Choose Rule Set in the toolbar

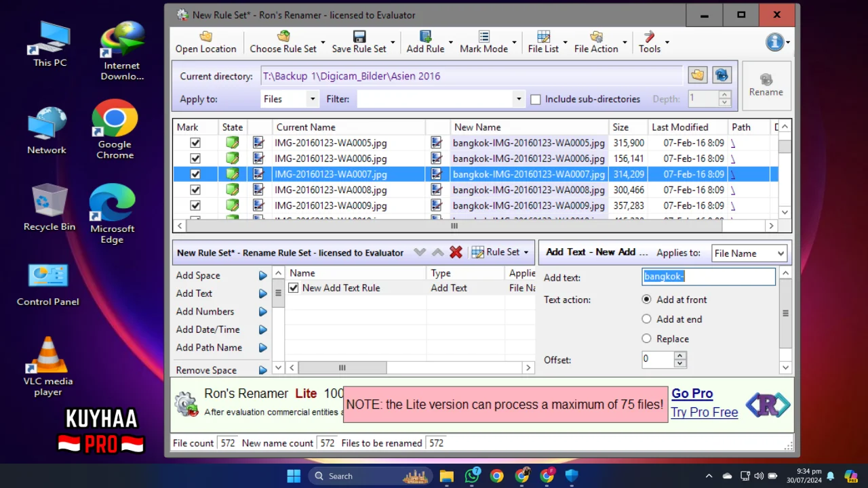tap(283, 42)
